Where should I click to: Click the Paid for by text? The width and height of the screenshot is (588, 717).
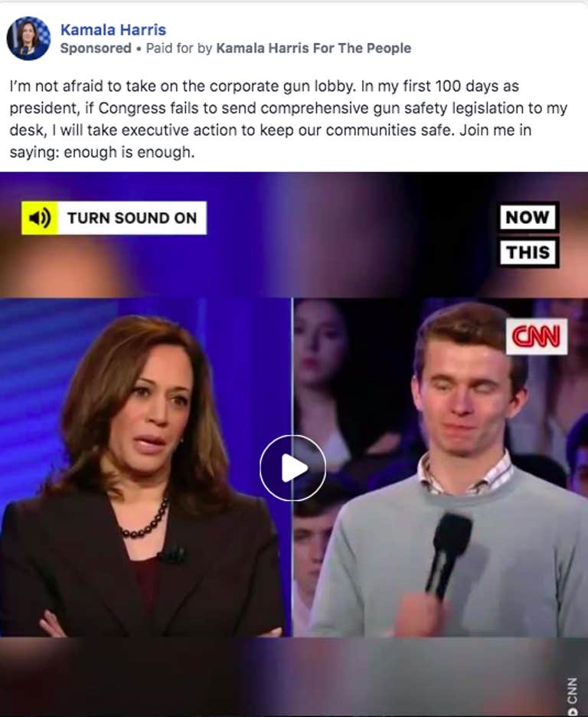coord(179,48)
